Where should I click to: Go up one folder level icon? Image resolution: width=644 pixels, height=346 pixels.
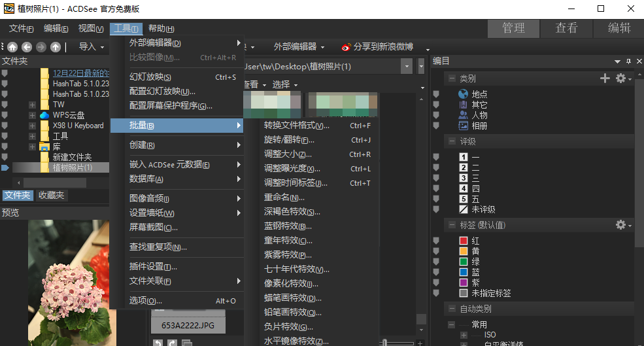(56, 47)
